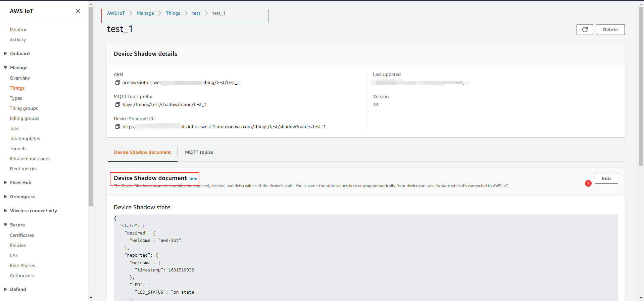The image size is (644, 301).
Task: Open the Info link for Device Shadow document
Action: pyautogui.click(x=193, y=179)
